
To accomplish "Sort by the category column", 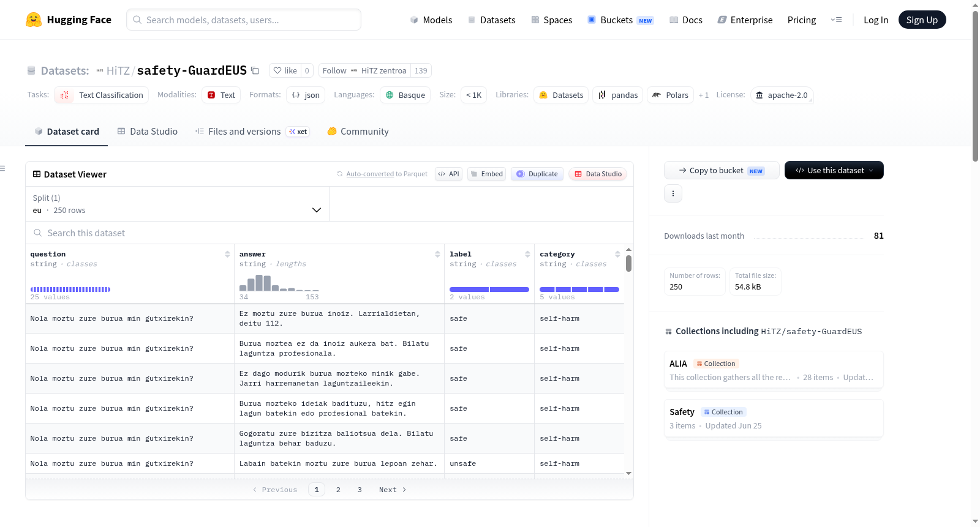I will pyautogui.click(x=617, y=254).
